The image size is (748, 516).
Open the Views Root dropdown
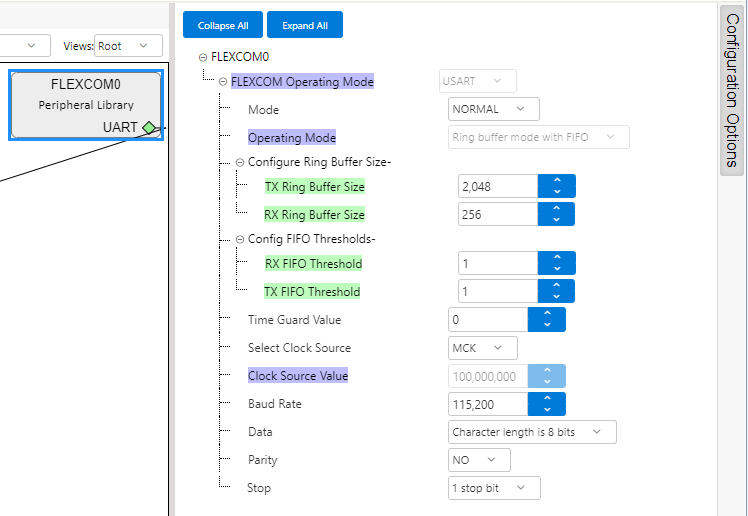[x=128, y=46]
